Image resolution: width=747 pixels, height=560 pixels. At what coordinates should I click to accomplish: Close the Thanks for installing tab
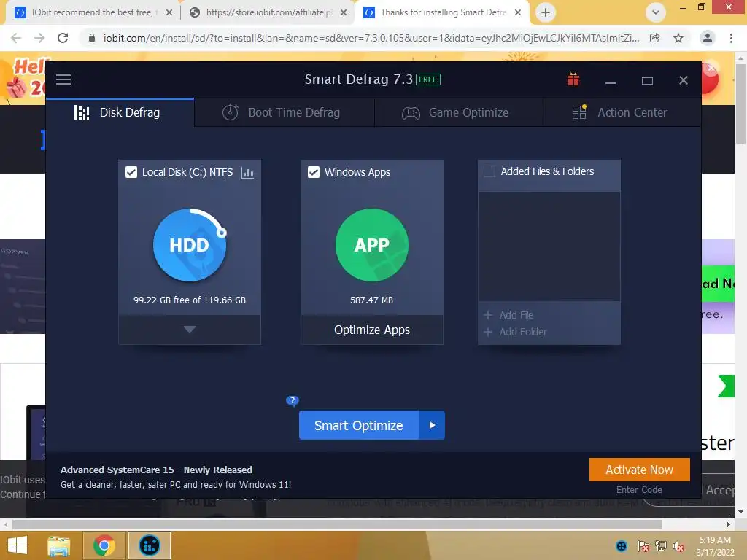coord(518,12)
